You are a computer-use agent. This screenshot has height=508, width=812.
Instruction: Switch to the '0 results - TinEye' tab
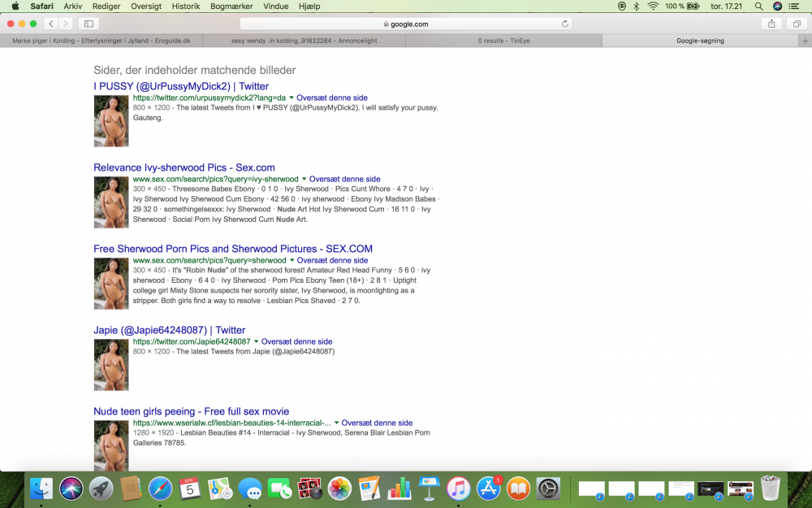(x=504, y=41)
